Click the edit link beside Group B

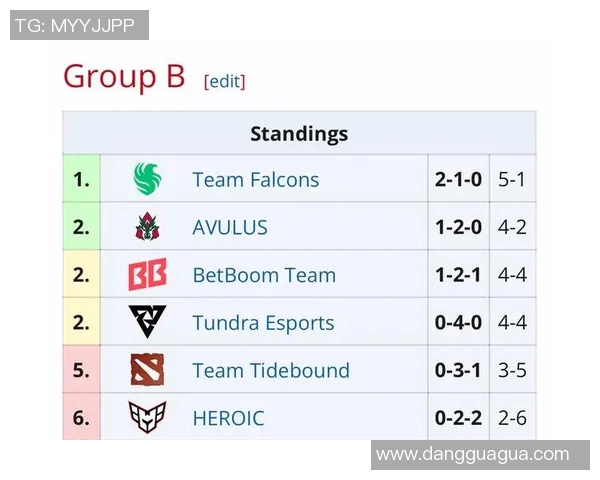[224, 81]
